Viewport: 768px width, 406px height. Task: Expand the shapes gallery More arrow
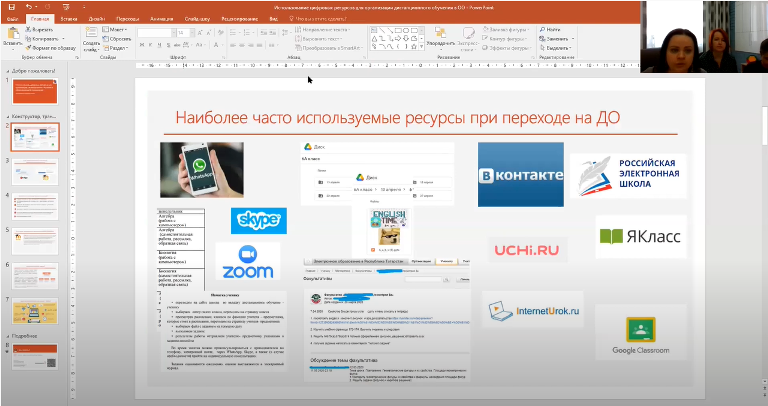point(421,47)
